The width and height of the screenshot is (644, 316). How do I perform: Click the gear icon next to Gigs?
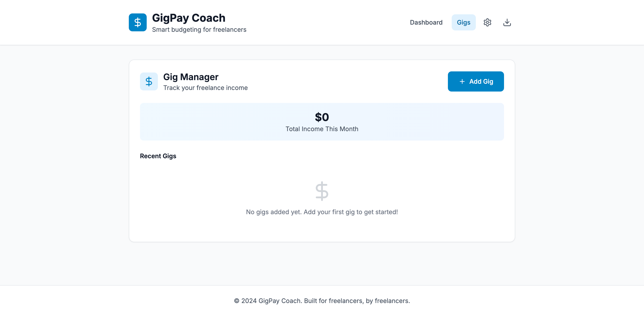[x=487, y=22]
